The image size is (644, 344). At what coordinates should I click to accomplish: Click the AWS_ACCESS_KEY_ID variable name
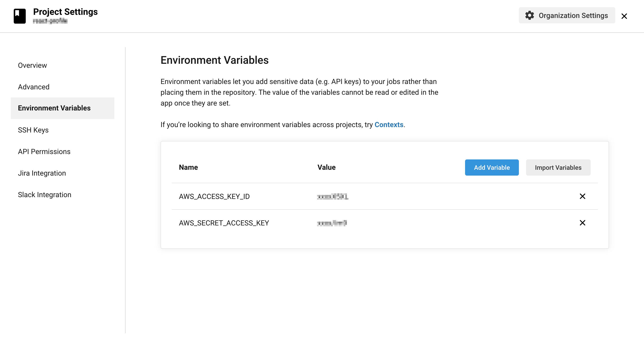pyautogui.click(x=214, y=196)
